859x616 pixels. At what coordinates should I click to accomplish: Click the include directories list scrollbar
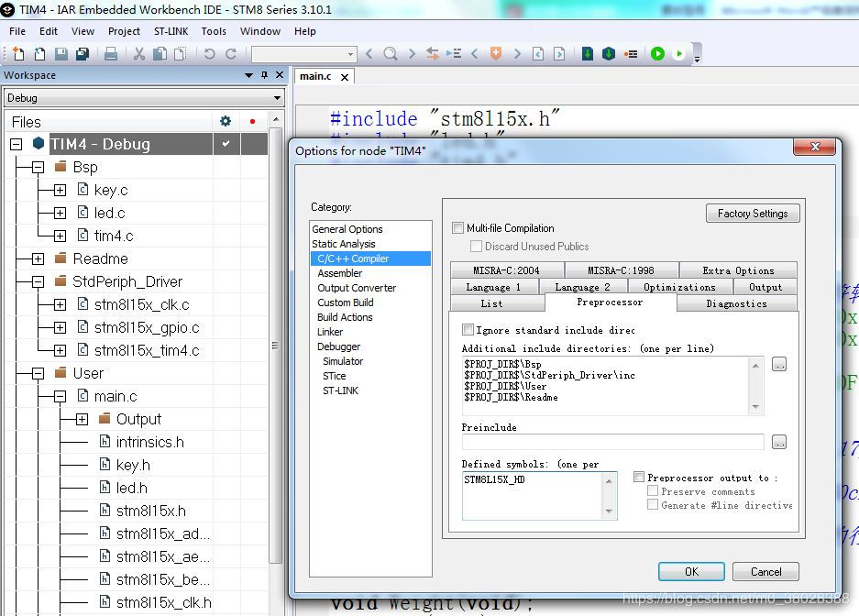coord(755,384)
